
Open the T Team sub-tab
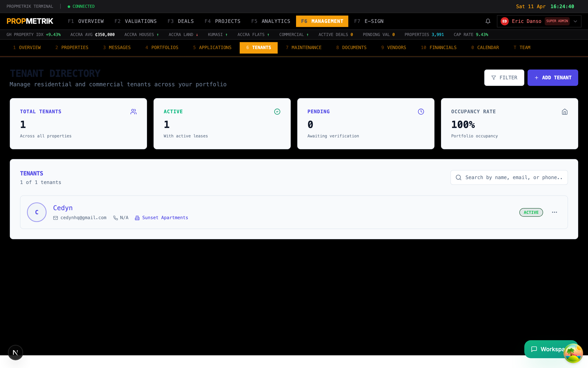[x=522, y=48]
